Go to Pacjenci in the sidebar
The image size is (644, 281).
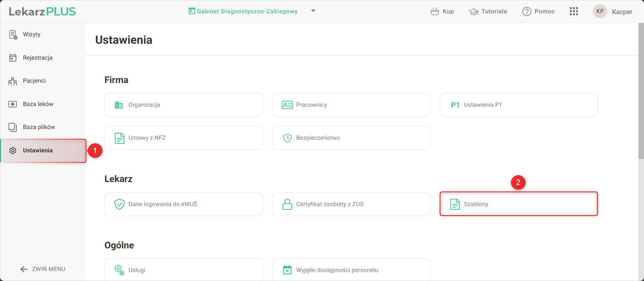point(34,81)
